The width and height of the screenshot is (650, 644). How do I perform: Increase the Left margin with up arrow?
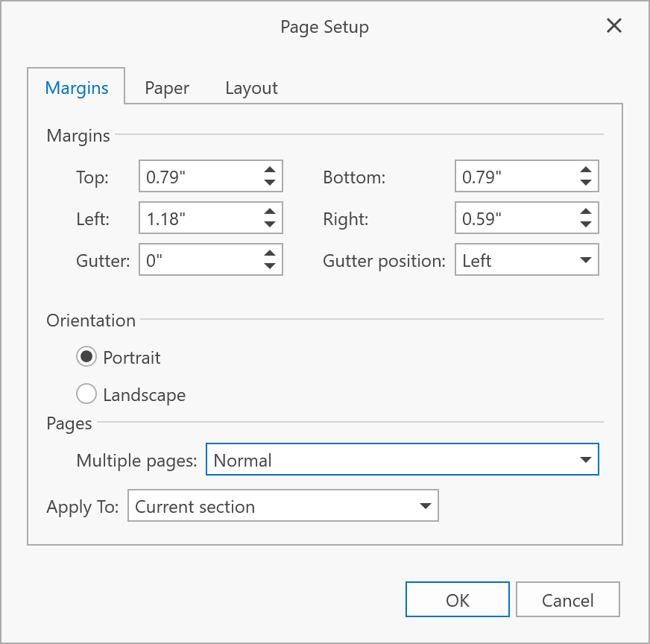click(269, 212)
